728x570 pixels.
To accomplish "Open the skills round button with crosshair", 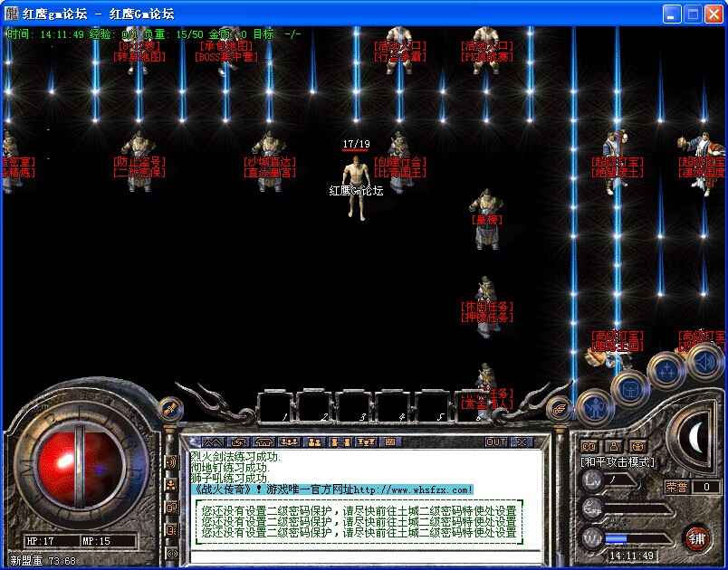I will (666, 372).
